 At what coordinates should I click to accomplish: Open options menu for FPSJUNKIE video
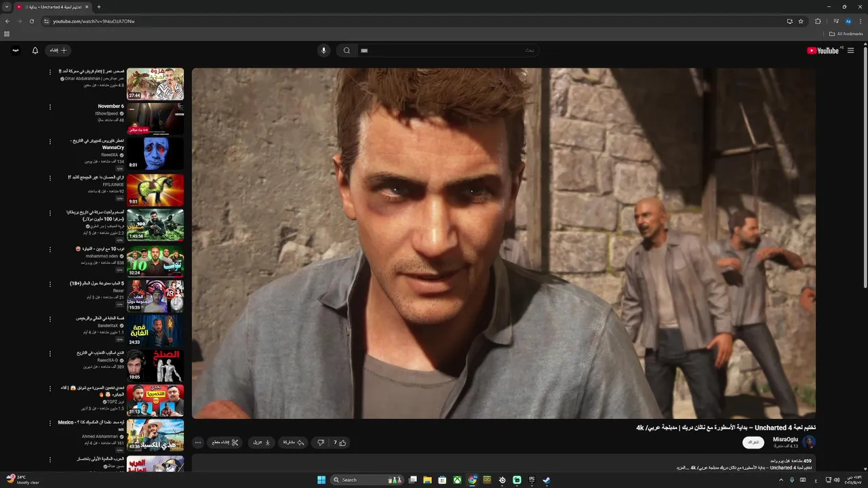[x=50, y=178]
